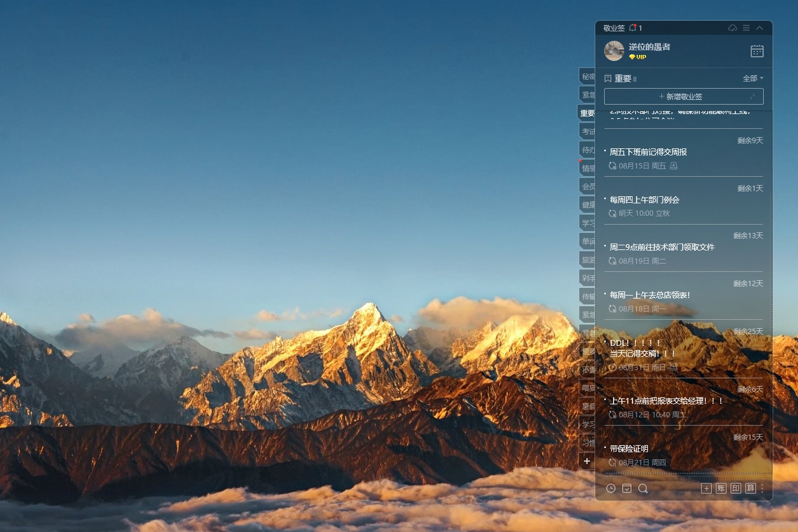Click clock icon beside 08月31日 周日
This screenshot has width=798, height=532.
[612, 367]
